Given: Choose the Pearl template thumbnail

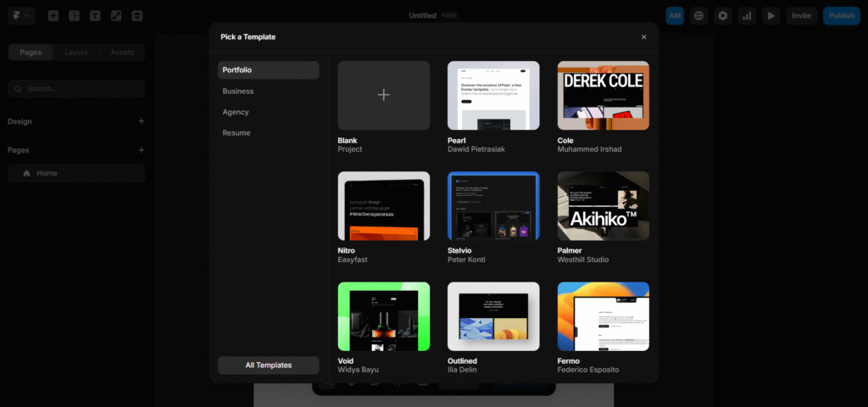Looking at the screenshot, I should (x=493, y=95).
